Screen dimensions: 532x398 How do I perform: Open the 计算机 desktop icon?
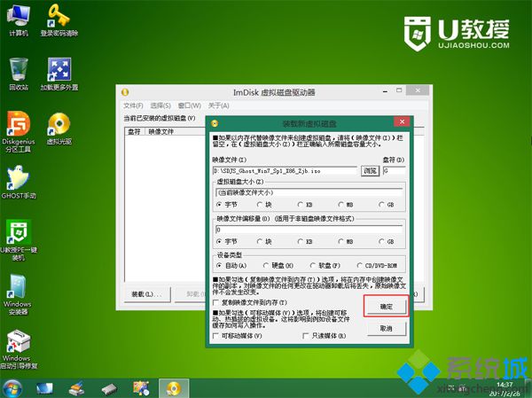[19, 20]
